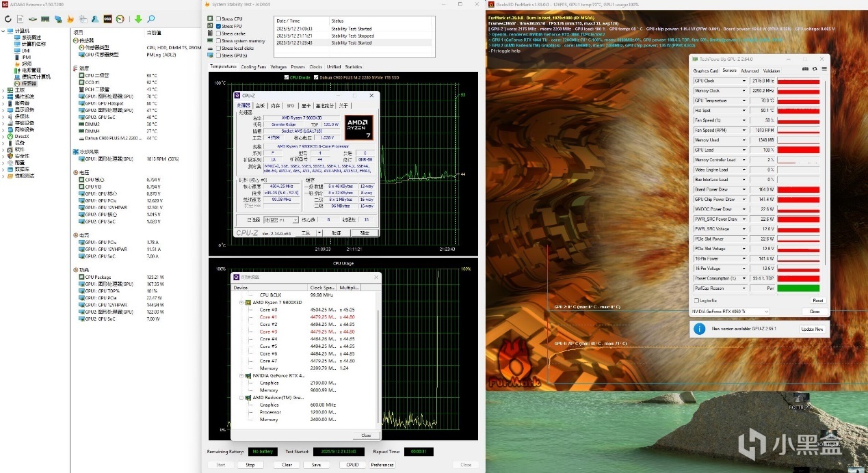Click the green download arrow toolbar icon
This screenshot has width=868, height=473.
138,19
